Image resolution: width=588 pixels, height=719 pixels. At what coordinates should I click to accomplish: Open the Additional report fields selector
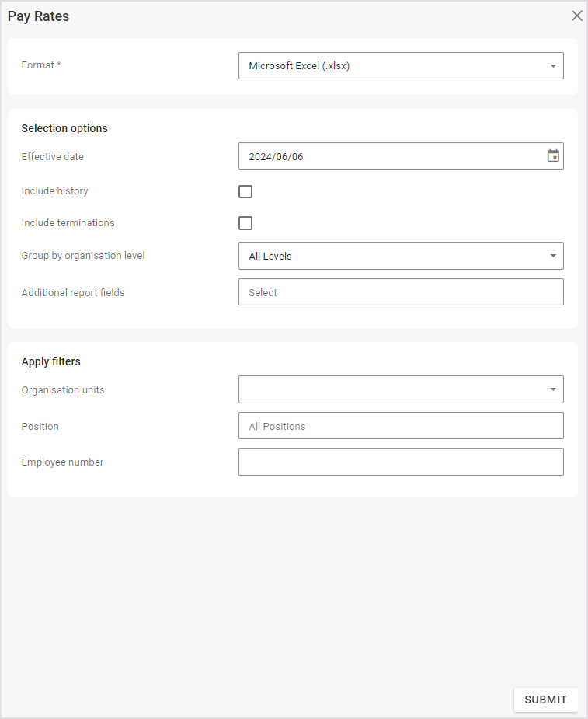click(x=400, y=292)
